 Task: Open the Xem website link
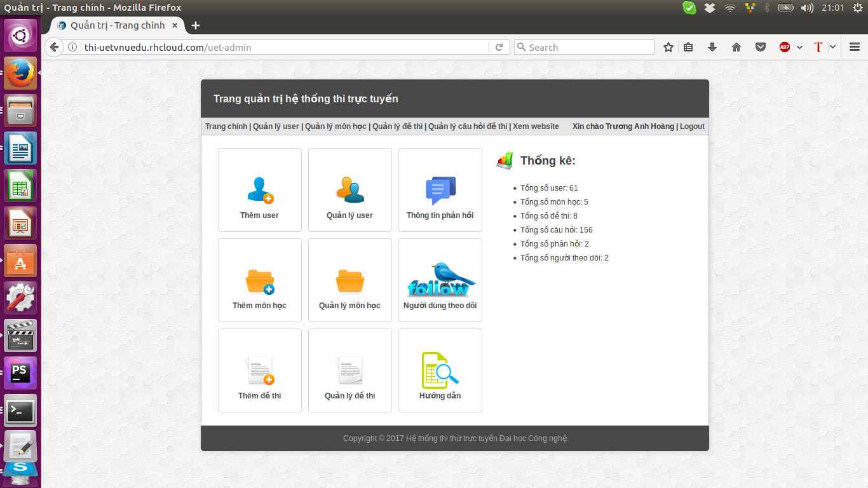point(536,126)
